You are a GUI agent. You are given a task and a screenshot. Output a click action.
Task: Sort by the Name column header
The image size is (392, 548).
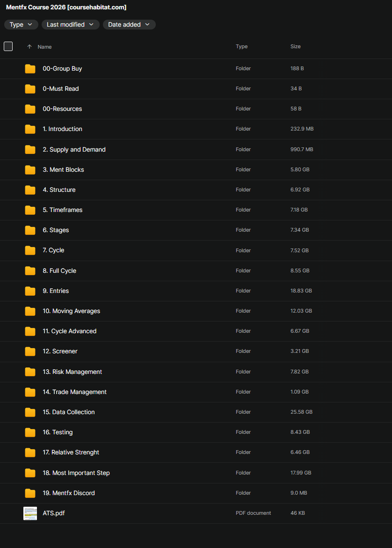coord(44,47)
